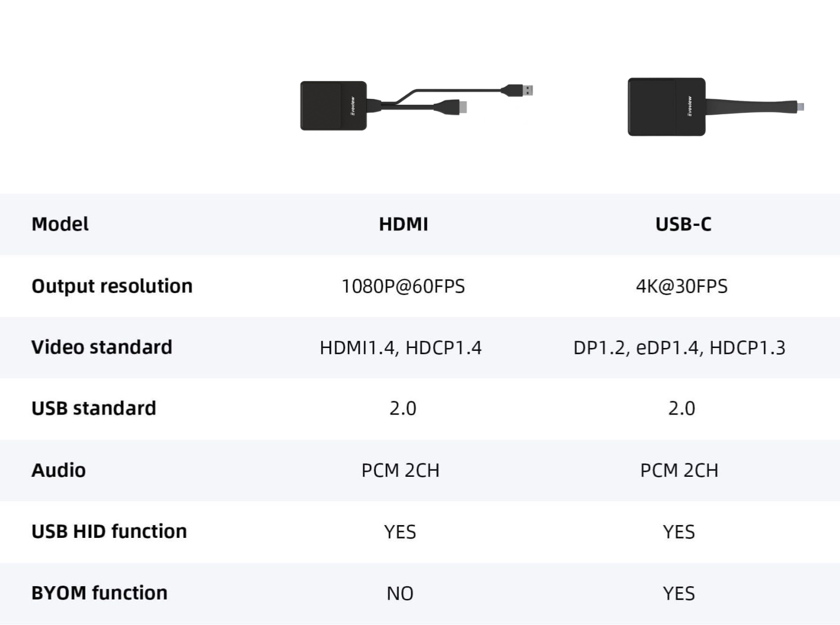Select the USB HID function row label
The image size is (840, 625).
click(109, 532)
